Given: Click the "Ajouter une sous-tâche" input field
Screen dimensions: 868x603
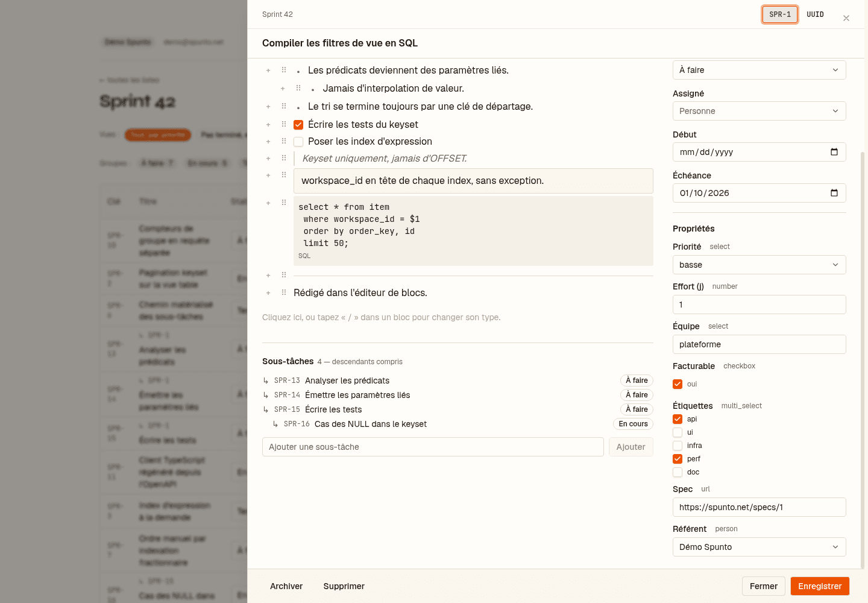Looking at the screenshot, I should point(433,447).
